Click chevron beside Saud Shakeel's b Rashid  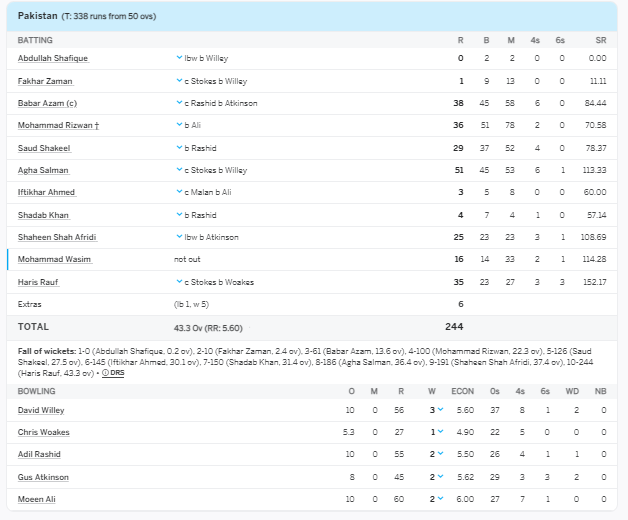tap(179, 148)
